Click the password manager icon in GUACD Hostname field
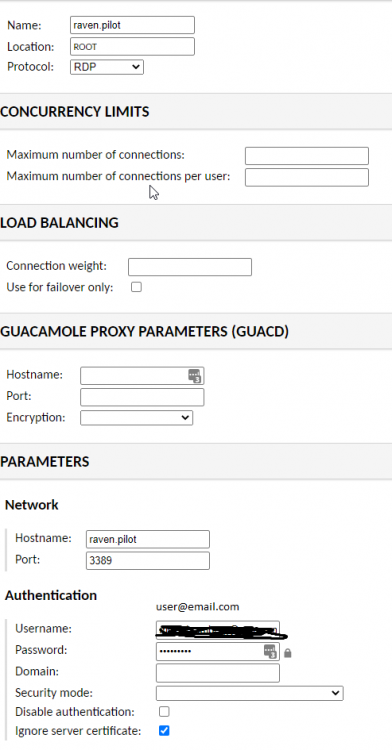The height and width of the screenshot is (750, 392). [194, 376]
